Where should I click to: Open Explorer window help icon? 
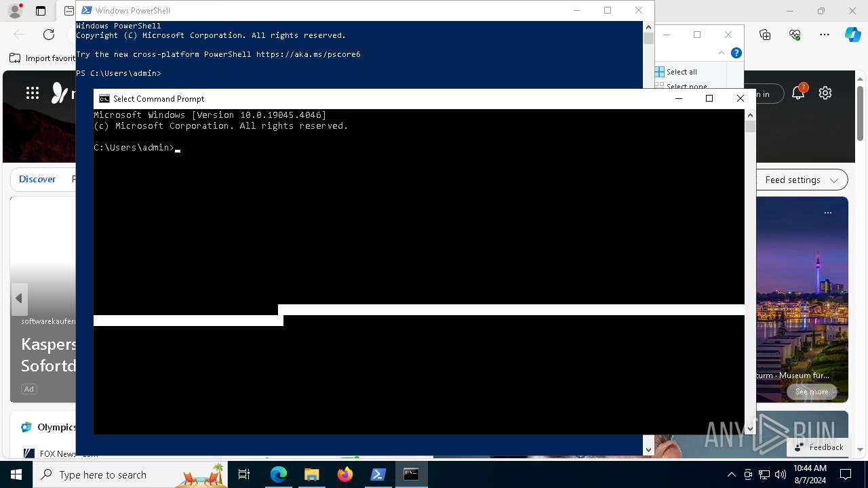tap(736, 53)
